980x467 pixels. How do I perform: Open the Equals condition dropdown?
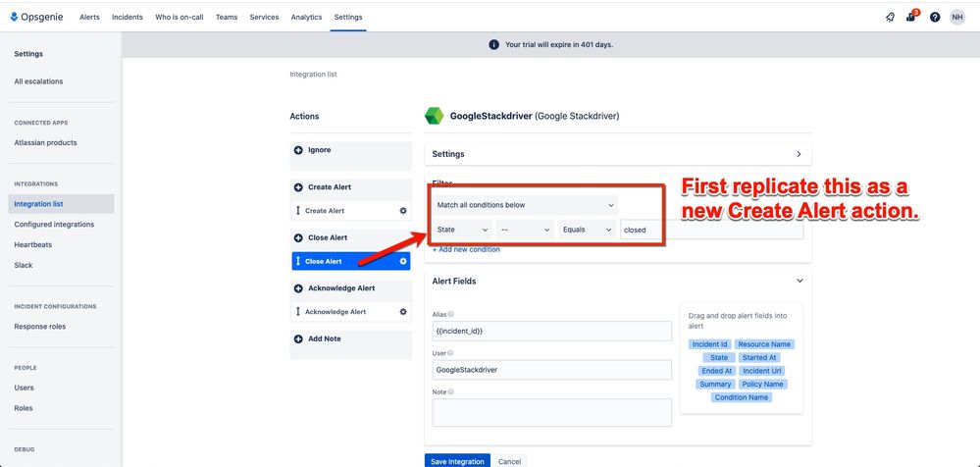pyautogui.click(x=587, y=230)
